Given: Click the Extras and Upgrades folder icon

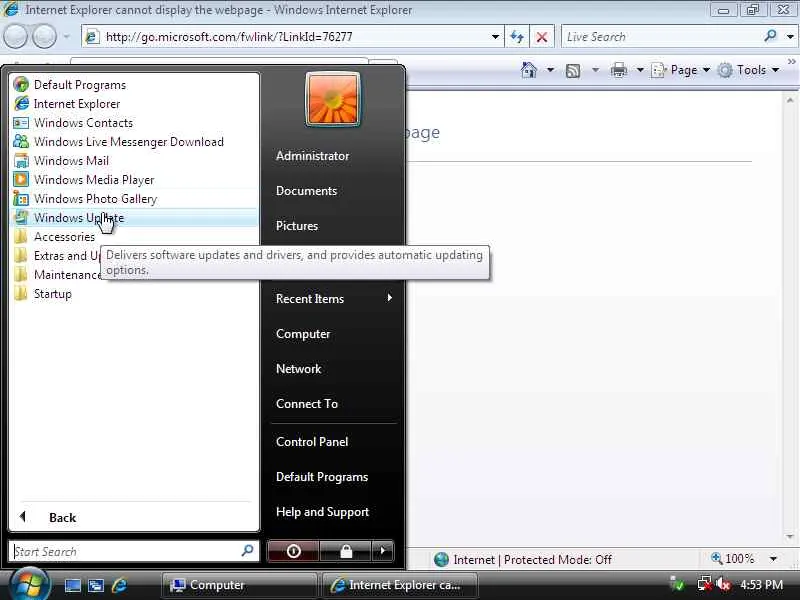Looking at the screenshot, I should tap(21, 256).
